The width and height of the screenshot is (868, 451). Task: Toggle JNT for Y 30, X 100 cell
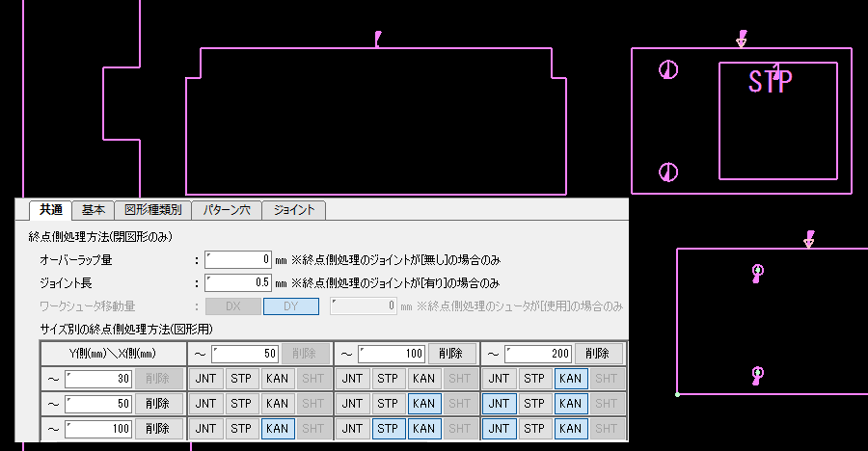click(353, 379)
